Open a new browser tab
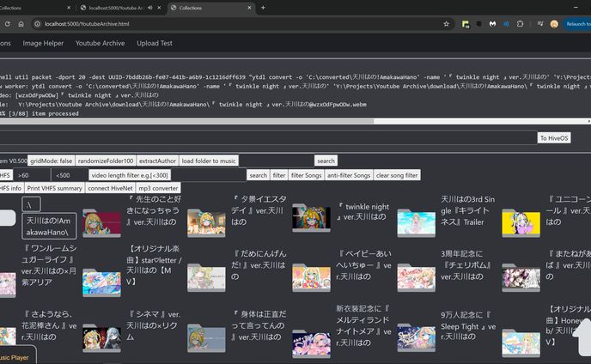Image resolution: width=591 pixels, height=364 pixels. (x=263, y=8)
